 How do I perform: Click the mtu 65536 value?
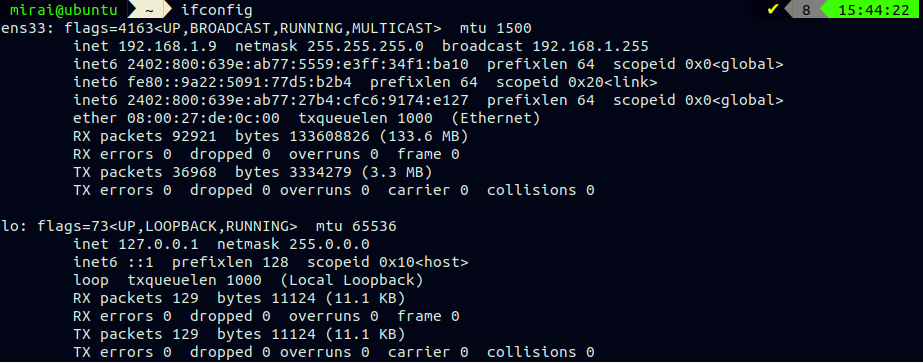coord(356,227)
